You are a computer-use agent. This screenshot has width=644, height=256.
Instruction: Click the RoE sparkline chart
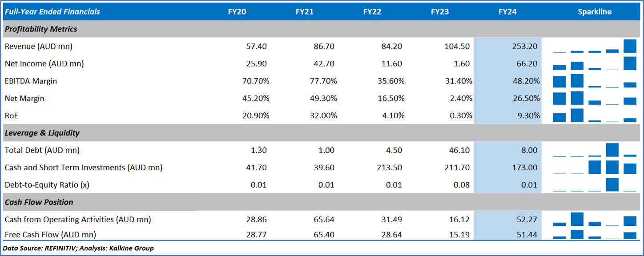tap(595, 116)
